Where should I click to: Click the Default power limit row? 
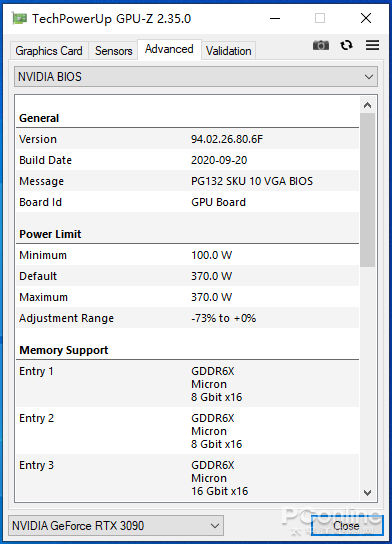tap(187, 276)
